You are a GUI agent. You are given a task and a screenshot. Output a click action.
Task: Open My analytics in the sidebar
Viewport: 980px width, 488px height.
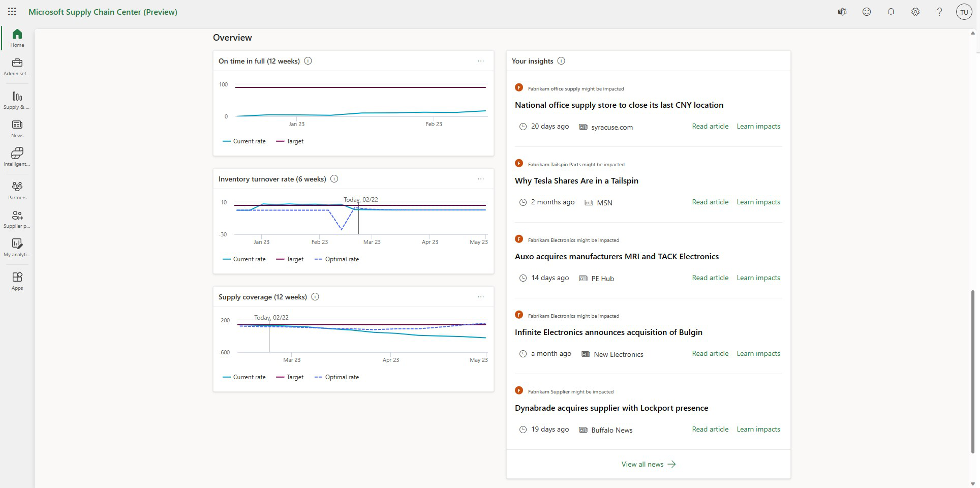click(17, 248)
